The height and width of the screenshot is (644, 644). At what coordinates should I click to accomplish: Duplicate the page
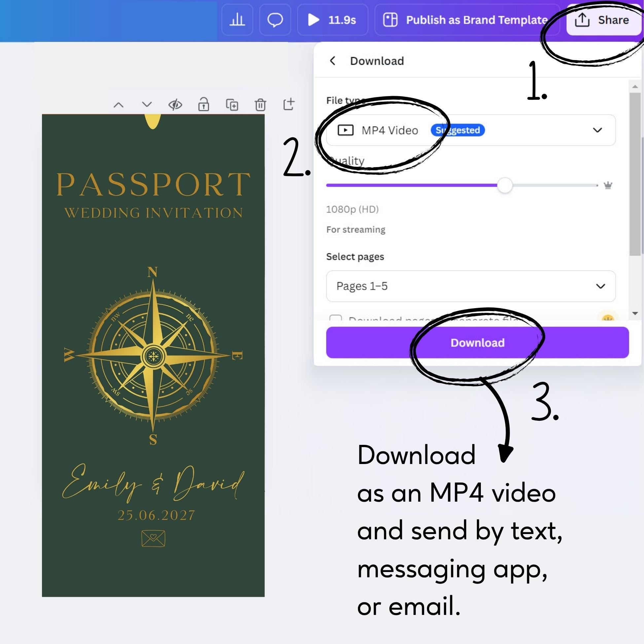[232, 105]
